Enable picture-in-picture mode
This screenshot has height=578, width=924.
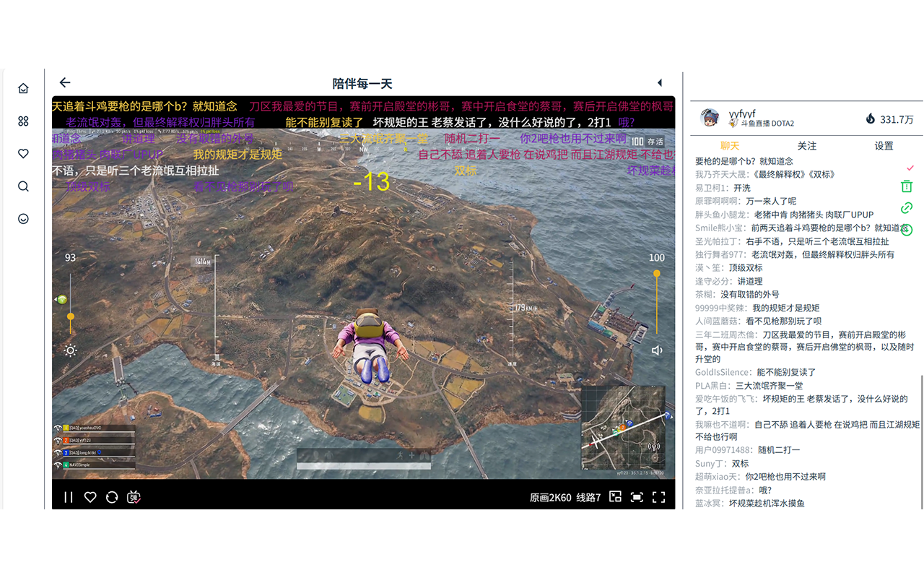(615, 496)
